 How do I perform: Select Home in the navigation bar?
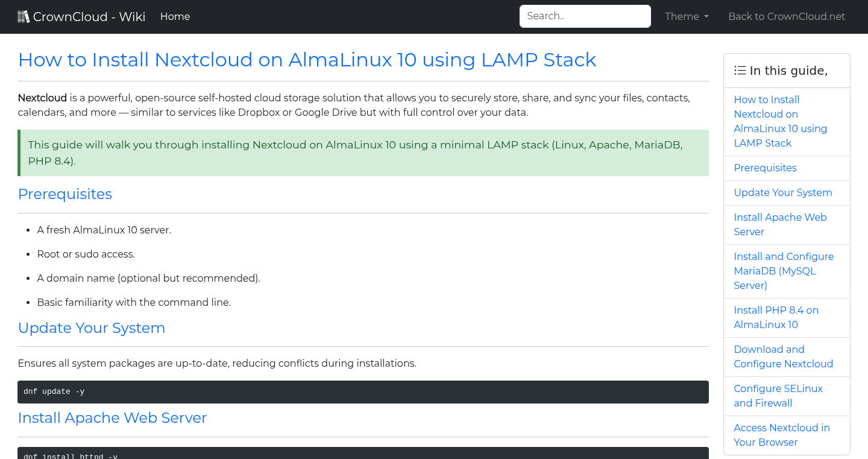175,16
